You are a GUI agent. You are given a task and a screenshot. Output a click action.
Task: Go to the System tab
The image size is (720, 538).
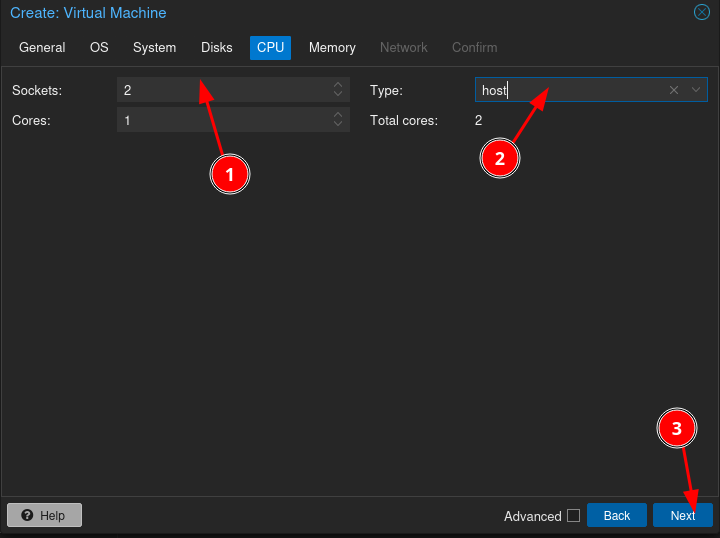tap(154, 48)
